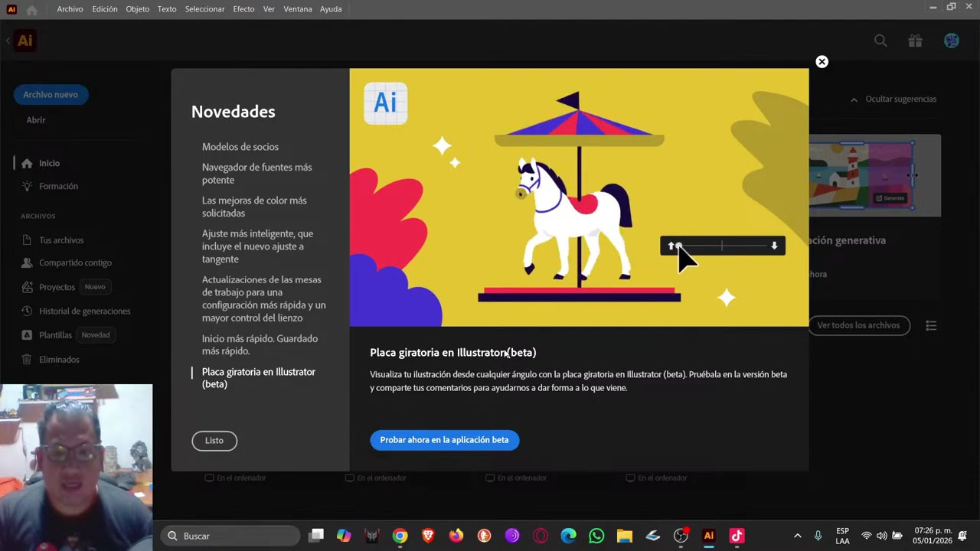Open Adobe Illustrator taskbar icon
Image resolution: width=980 pixels, height=551 pixels.
pos(709,536)
